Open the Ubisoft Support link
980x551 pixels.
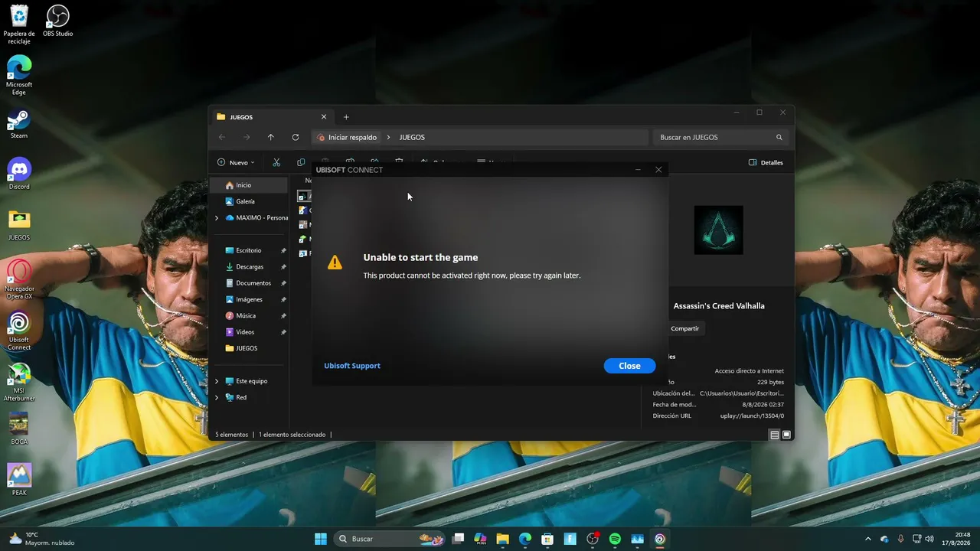pyautogui.click(x=352, y=366)
